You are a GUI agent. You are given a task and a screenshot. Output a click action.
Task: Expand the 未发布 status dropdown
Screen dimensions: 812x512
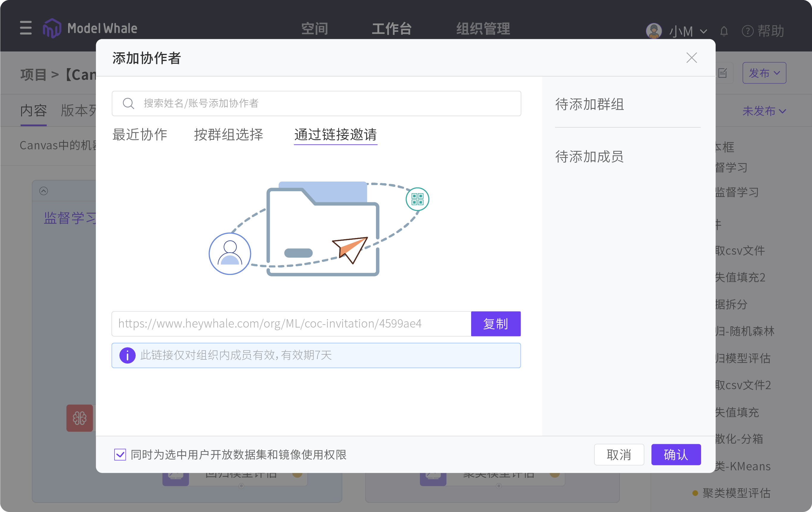point(764,111)
